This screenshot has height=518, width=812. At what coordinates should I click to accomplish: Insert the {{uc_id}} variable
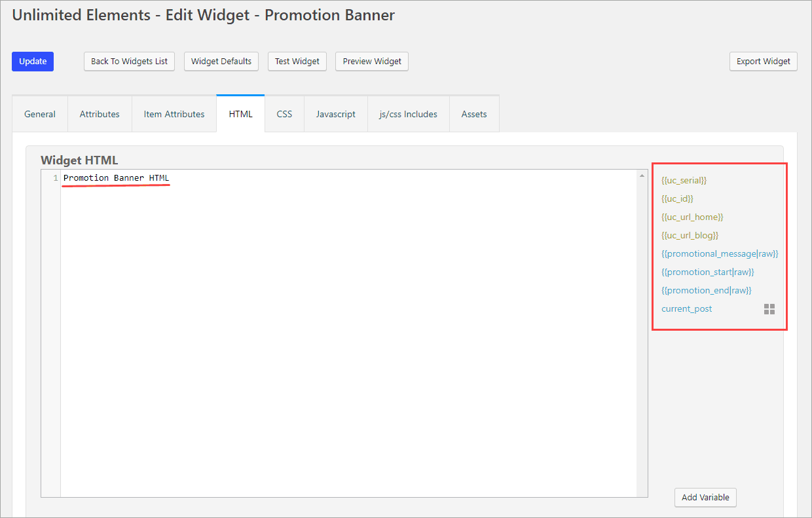[x=677, y=198]
